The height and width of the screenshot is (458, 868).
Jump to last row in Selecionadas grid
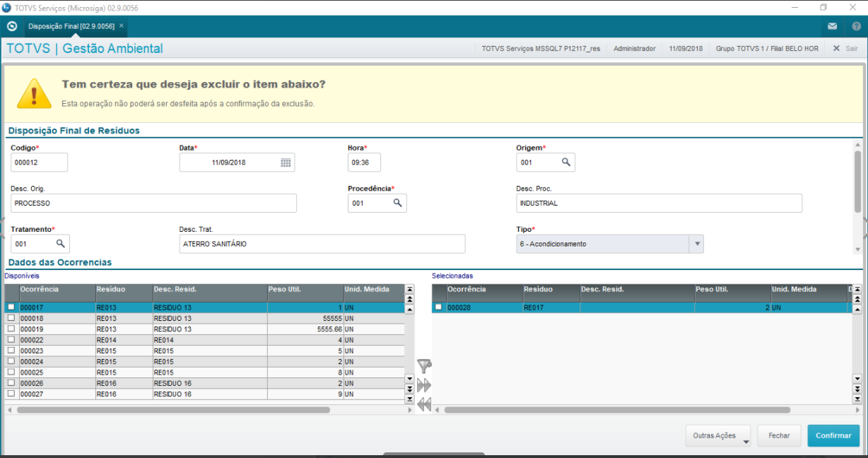point(857,399)
